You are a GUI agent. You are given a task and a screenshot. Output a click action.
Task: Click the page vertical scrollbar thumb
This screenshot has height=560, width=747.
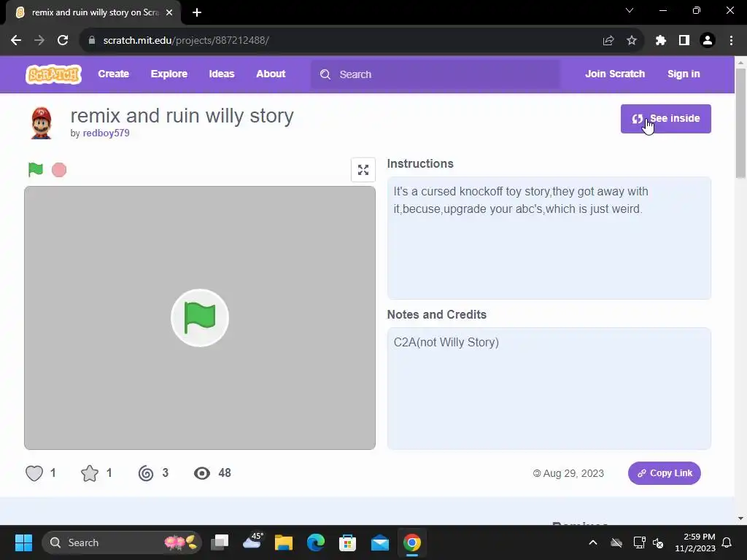click(740, 122)
